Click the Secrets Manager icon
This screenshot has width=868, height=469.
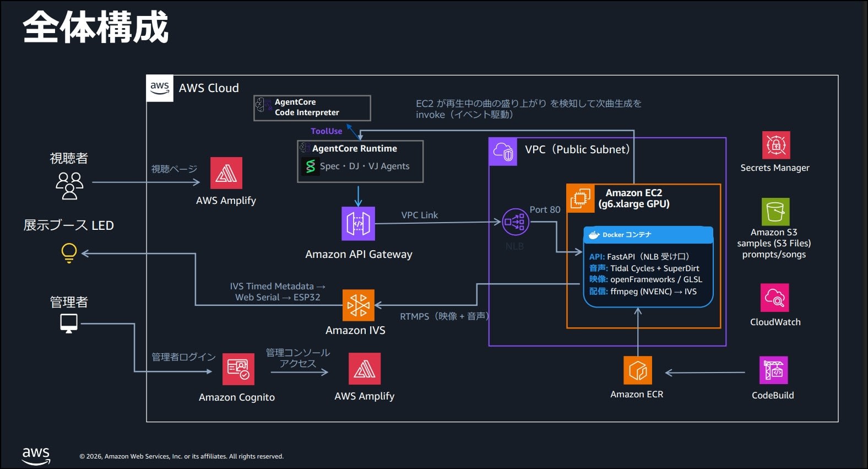pos(776,145)
